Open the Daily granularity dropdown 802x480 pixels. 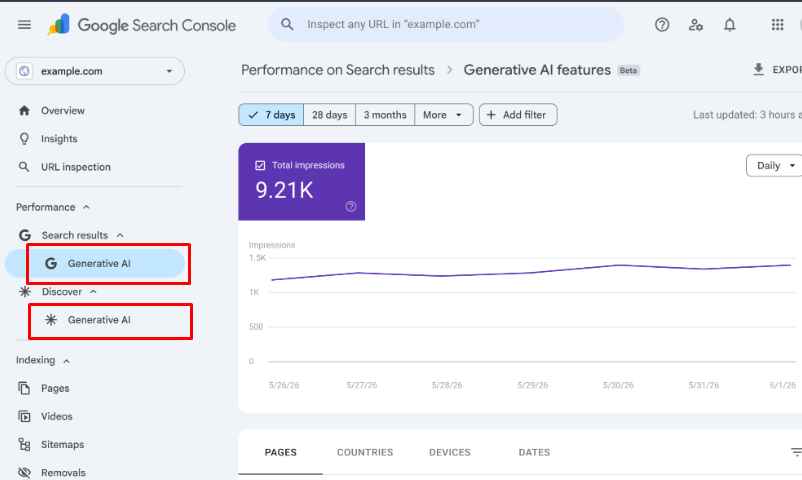(774, 165)
